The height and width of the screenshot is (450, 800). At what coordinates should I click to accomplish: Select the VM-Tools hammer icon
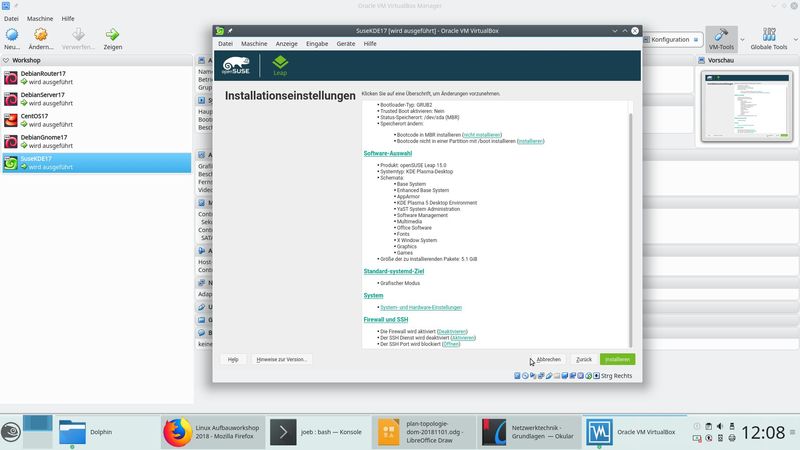[x=721, y=35]
